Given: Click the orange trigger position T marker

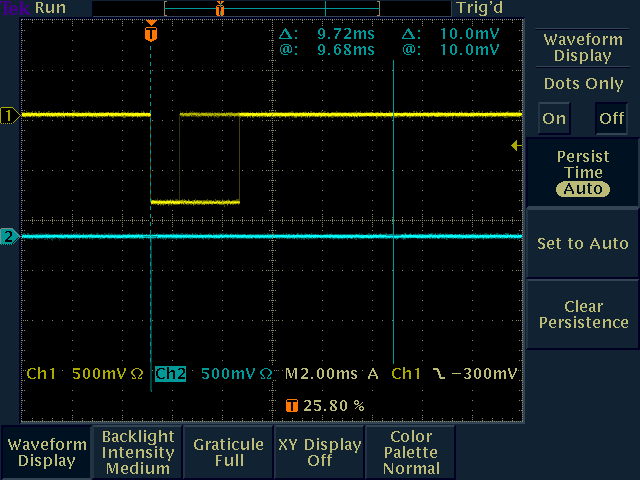Looking at the screenshot, I should [151, 33].
